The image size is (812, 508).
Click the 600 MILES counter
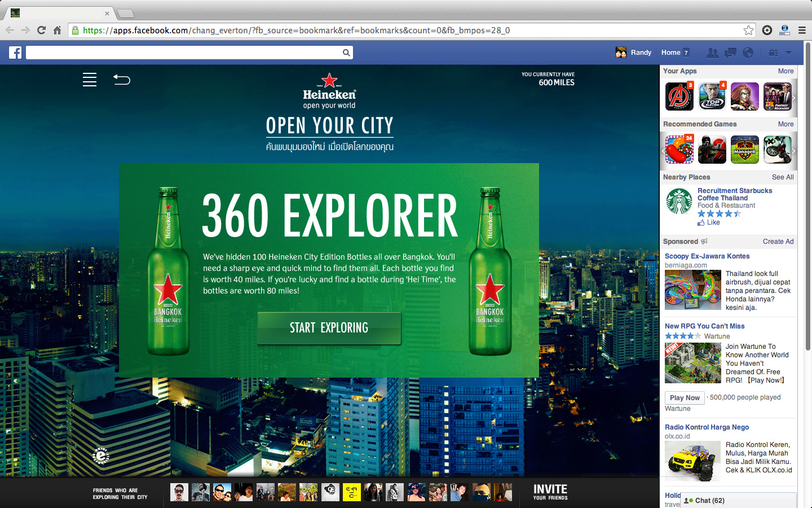(557, 83)
